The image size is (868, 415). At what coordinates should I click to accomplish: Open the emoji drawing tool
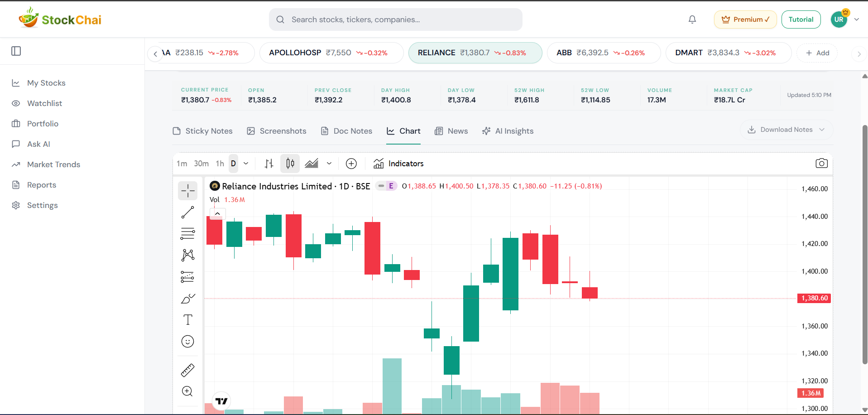point(187,341)
